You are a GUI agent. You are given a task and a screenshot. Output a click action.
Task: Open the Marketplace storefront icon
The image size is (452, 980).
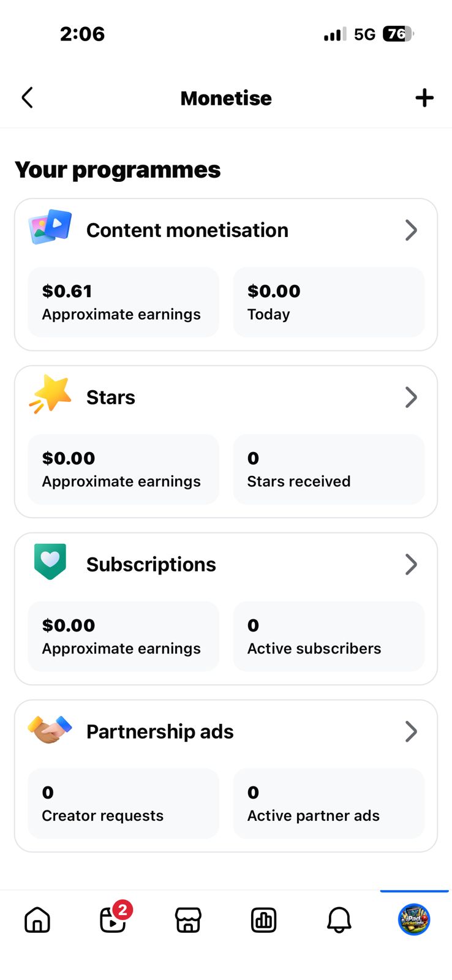point(188,920)
